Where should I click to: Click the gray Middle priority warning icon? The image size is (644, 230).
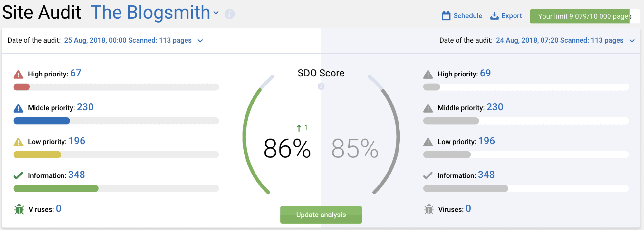tap(428, 108)
